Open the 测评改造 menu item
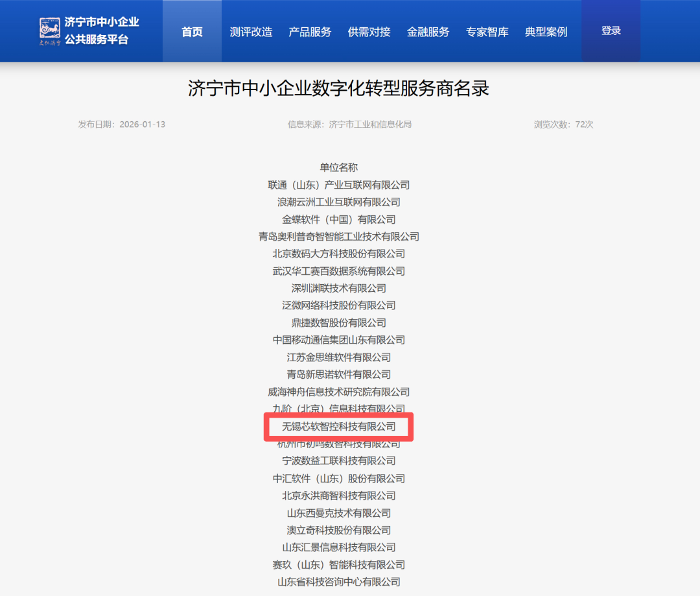Image resolution: width=700 pixels, height=596 pixels. (x=251, y=32)
